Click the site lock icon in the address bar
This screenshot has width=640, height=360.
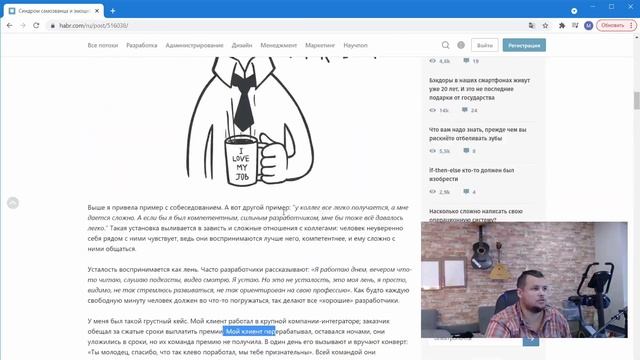click(x=53, y=26)
